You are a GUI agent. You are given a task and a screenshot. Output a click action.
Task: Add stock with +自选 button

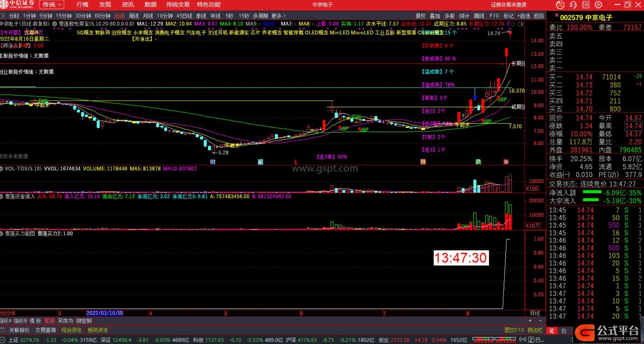click(523, 16)
